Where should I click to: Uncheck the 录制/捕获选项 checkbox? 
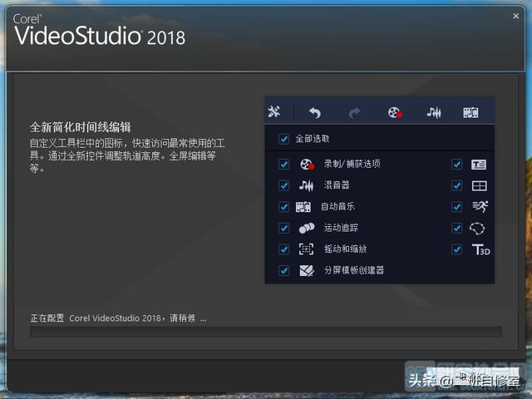pyautogui.click(x=284, y=165)
